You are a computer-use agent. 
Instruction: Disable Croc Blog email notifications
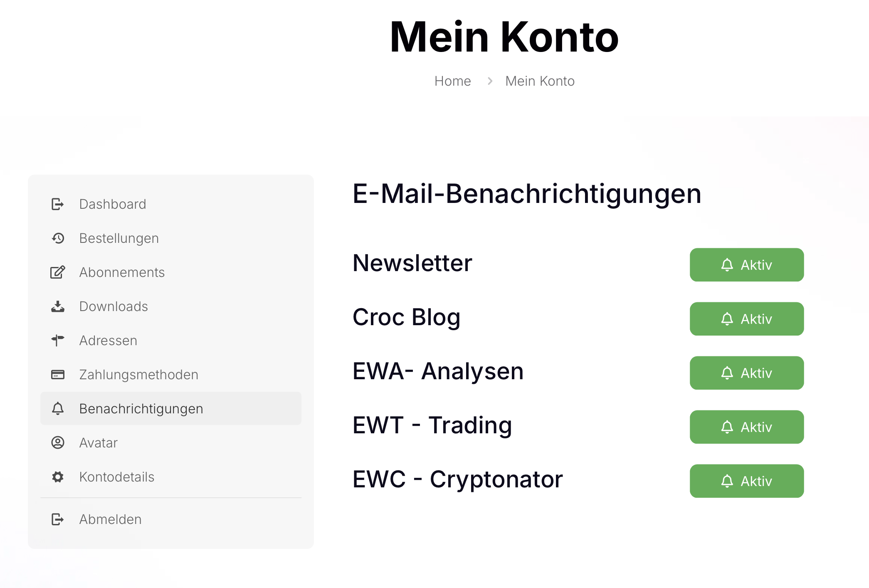[x=746, y=319]
